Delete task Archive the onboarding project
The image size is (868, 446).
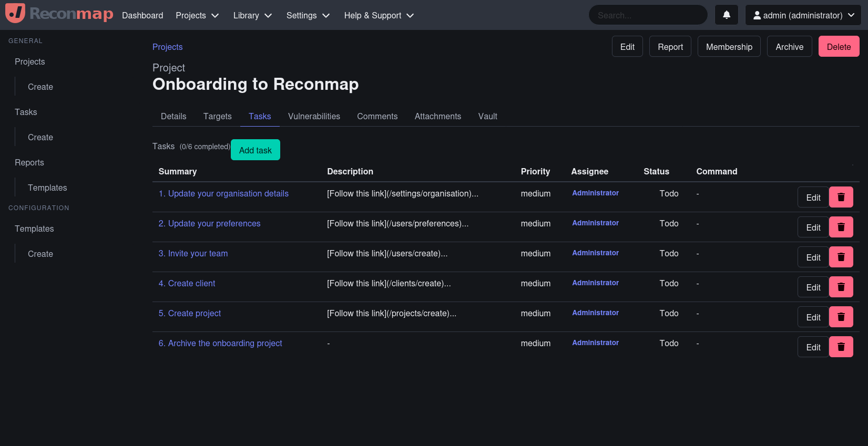point(841,347)
